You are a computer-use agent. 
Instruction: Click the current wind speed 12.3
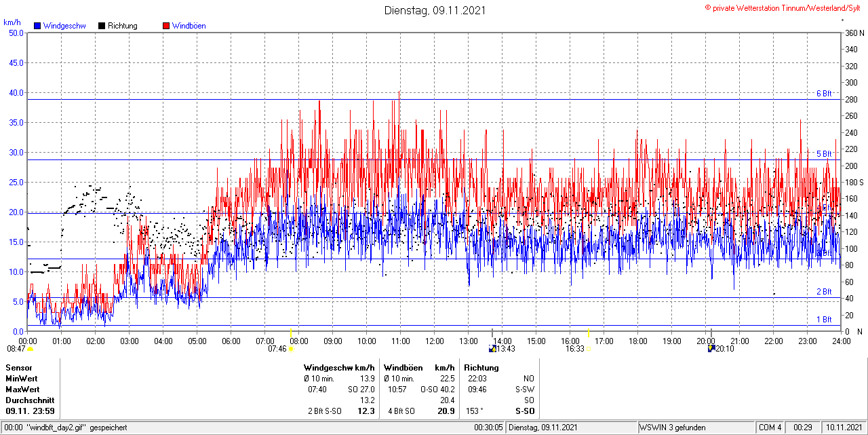click(x=366, y=411)
